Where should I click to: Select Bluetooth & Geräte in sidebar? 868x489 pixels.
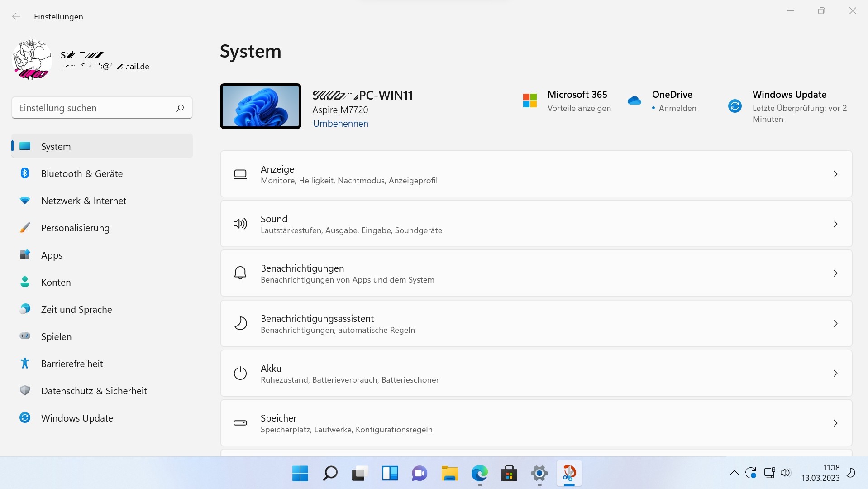(x=102, y=173)
